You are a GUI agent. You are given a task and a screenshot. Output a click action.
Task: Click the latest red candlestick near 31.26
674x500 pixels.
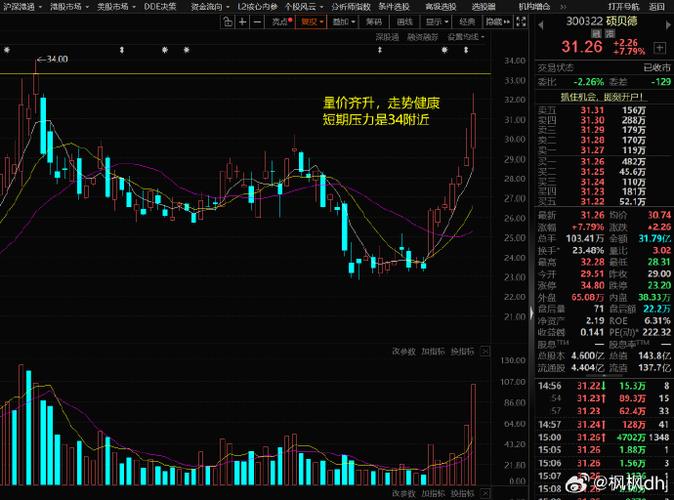click(x=474, y=130)
